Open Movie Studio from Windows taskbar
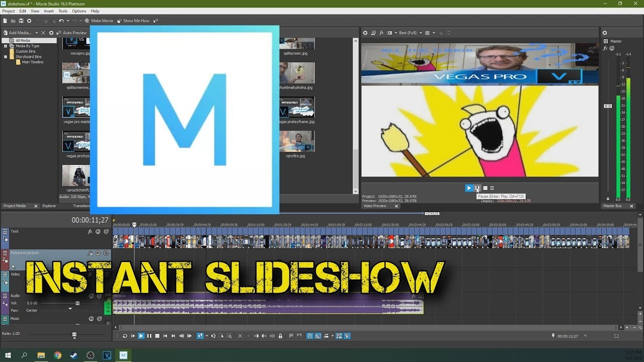This screenshot has width=644, height=362. [x=123, y=355]
